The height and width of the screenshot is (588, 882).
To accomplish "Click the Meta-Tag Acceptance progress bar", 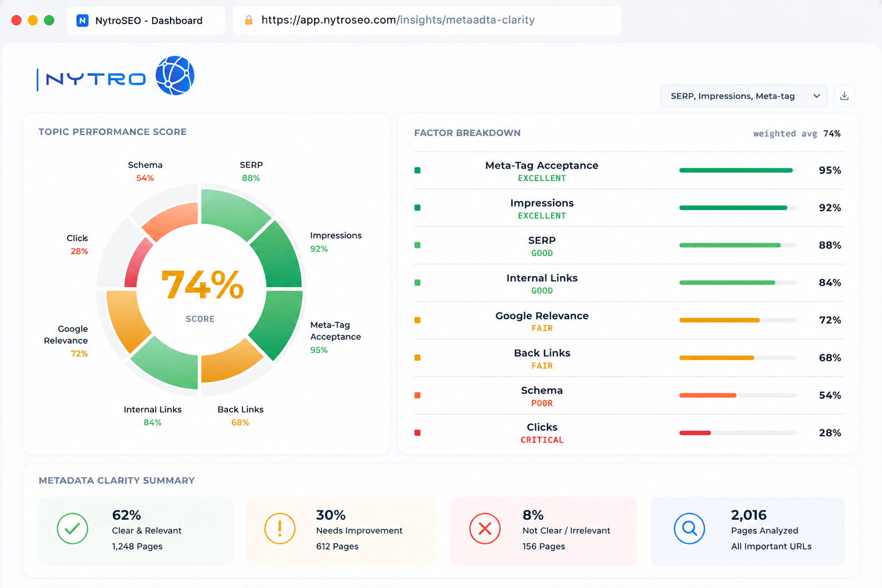I will pyautogui.click(x=737, y=171).
